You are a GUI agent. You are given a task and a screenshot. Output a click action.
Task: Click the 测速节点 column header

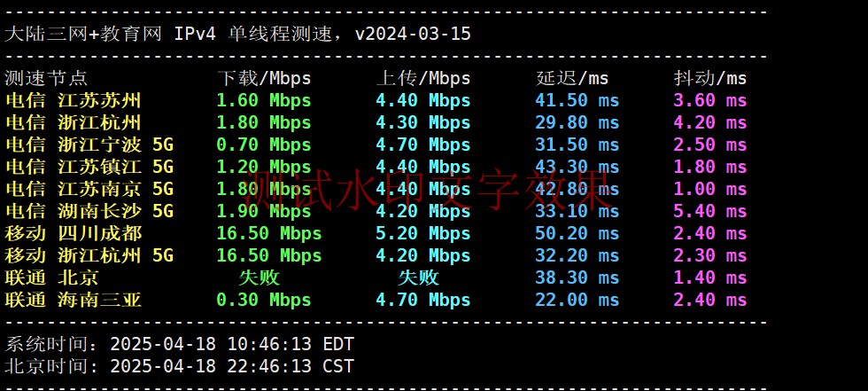[x=46, y=78]
